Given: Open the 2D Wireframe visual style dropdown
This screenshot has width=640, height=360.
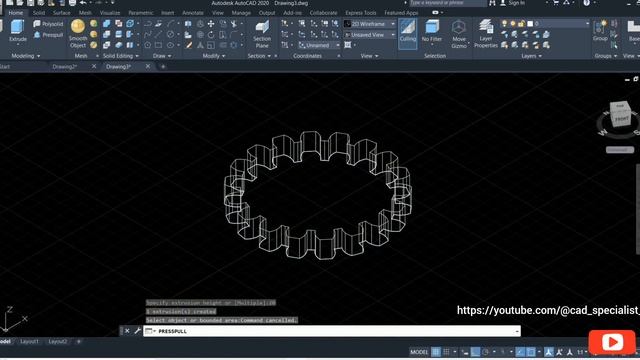Looking at the screenshot, I should coord(369,24).
